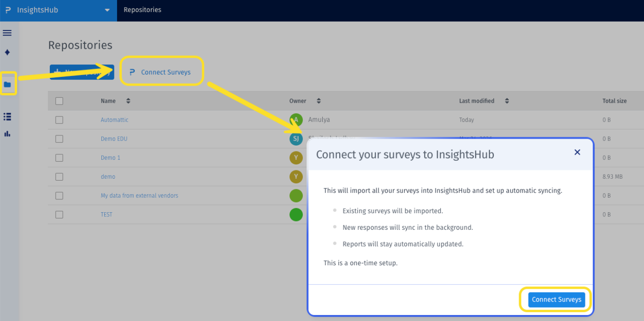Click the InsightsHub logo icon in header
Screen dimensions: 644x321
click(x=8, y=10)
